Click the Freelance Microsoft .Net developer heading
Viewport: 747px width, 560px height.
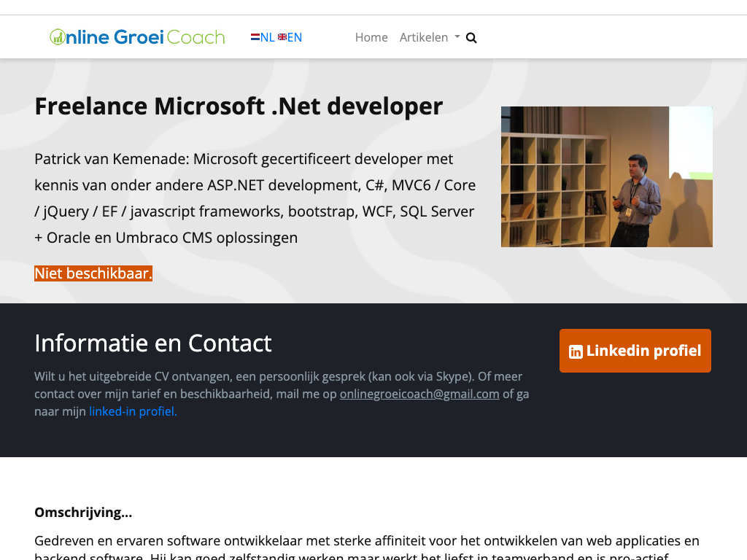pyautogui.click(x=239, y=106)
